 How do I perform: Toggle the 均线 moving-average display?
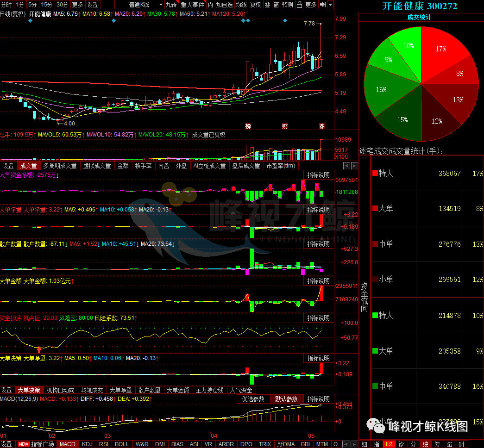point(241,5)
